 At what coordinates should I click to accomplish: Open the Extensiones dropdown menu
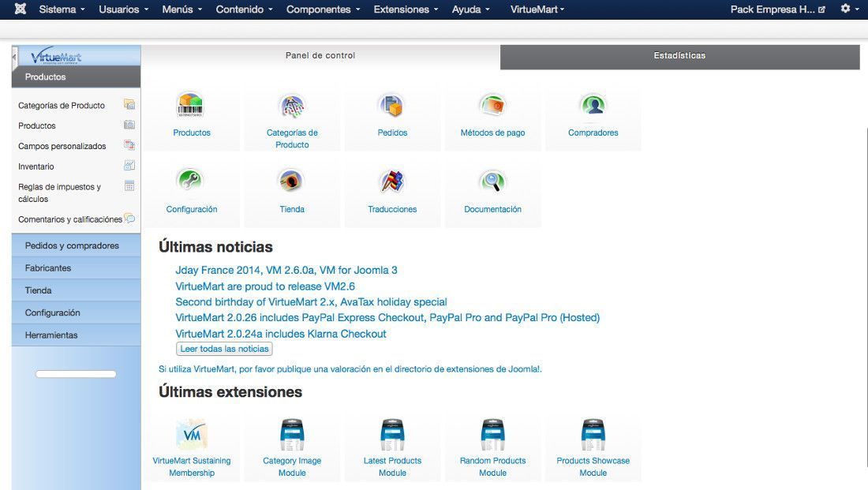[406, 9]
